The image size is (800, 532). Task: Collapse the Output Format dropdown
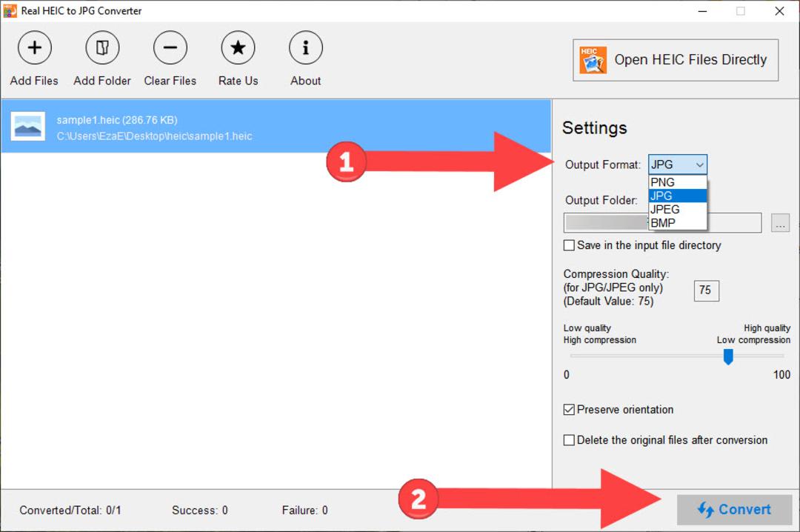pos(678,164)
